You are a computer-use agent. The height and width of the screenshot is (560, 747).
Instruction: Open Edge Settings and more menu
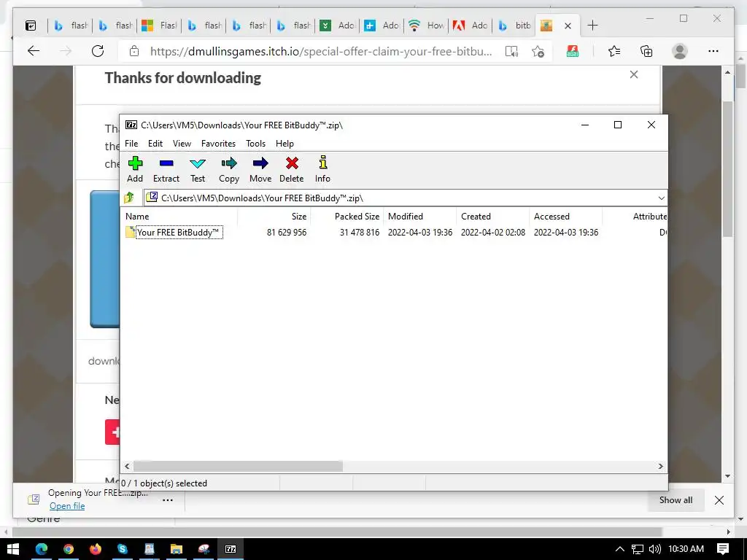coord(713,51)
